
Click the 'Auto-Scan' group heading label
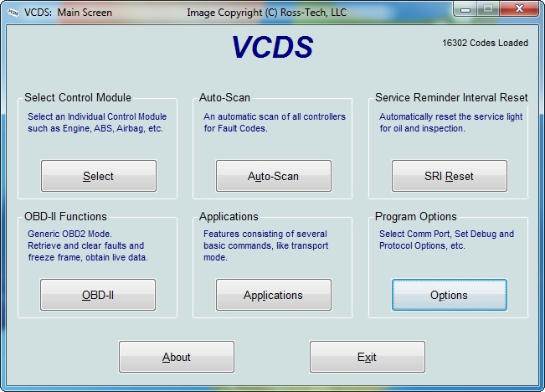coord(224,97)
